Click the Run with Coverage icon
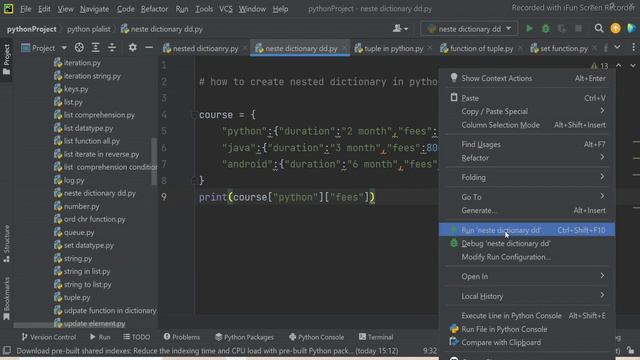This screenshot has width=640, height=360. (x=562, y=29)
